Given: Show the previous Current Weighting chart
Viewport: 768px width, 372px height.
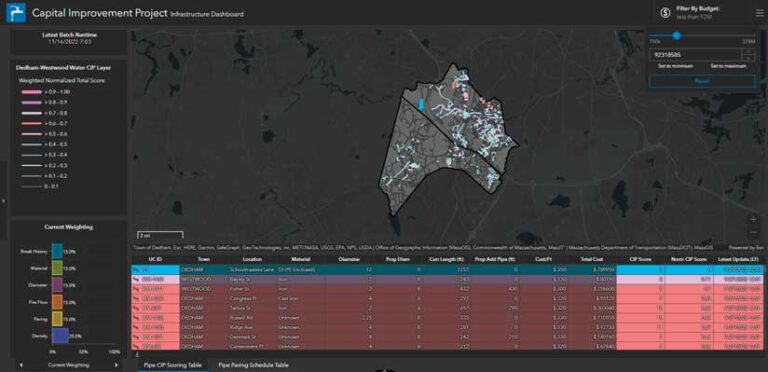Looking at the screenshot, I should click(x=21, y=365).
